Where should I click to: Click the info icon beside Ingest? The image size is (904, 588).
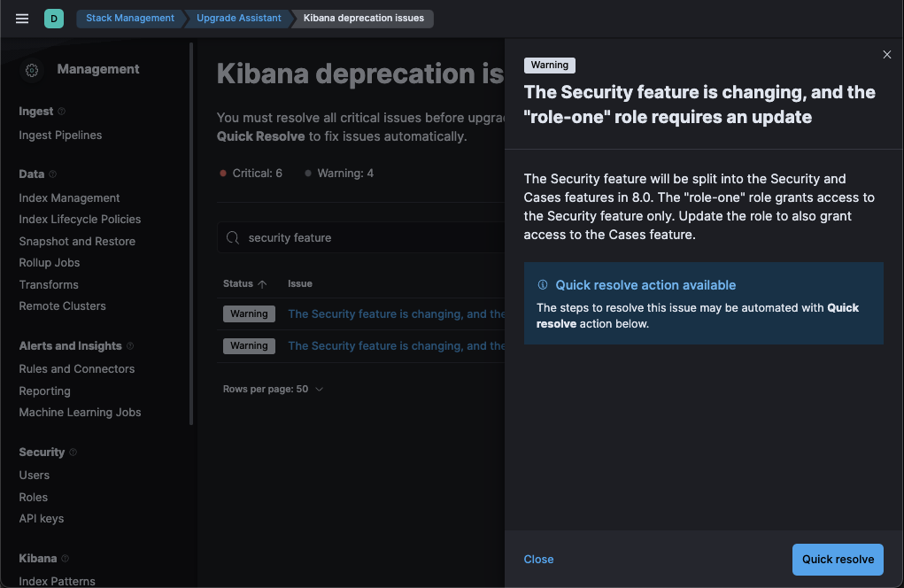pyautogui.click(x=61, y=112)
